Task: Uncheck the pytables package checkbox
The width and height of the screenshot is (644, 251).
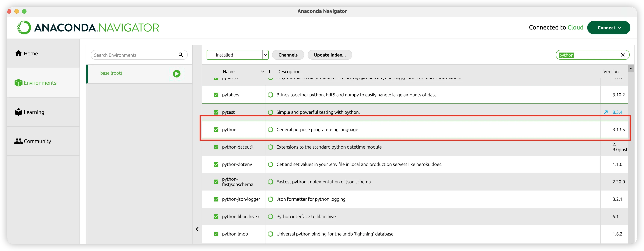Action: pos(216,95)
